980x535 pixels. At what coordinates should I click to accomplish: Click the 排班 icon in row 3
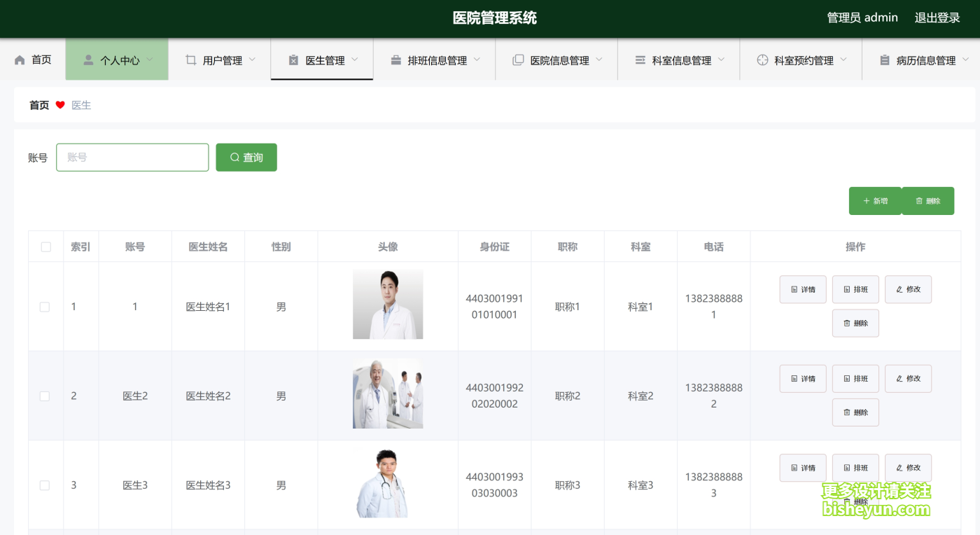click(846, 468)
